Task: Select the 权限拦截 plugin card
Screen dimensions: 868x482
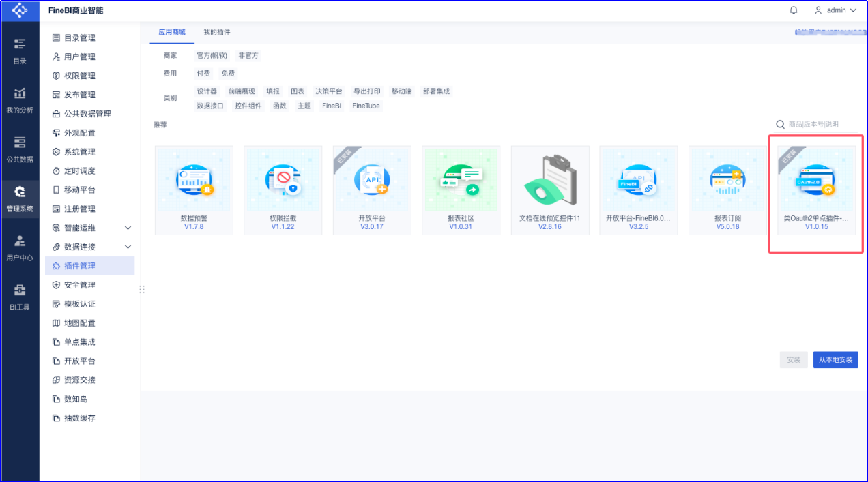Action: (x=283, y=190)
